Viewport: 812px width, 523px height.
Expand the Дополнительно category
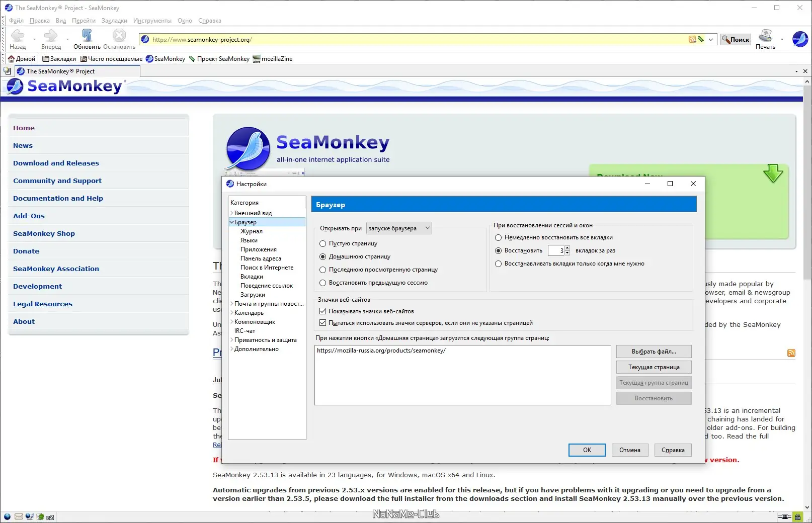click(x=231, y=349)
